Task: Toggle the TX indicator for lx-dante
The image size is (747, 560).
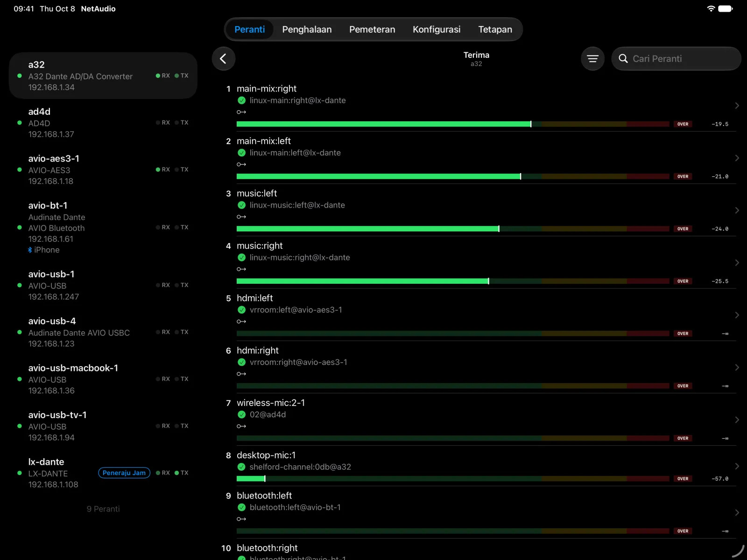Action: pyautogui.click(x=182, y=473)
